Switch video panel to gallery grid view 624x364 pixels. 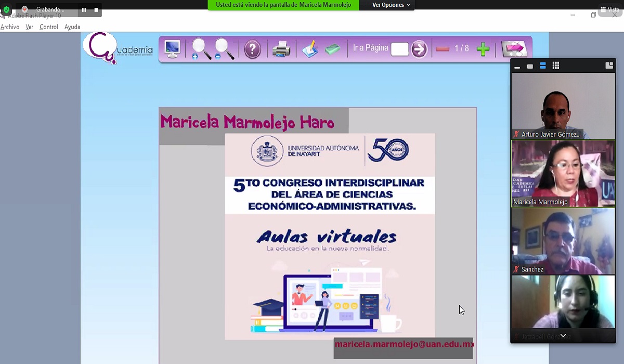[556, 66]
